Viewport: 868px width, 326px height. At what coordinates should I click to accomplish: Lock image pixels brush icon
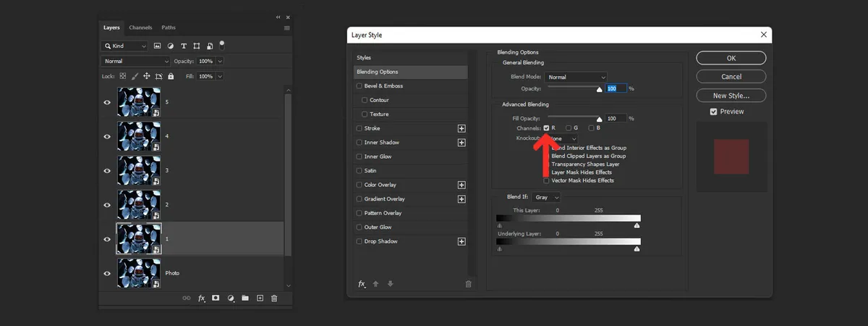click(x=135, y=76)
